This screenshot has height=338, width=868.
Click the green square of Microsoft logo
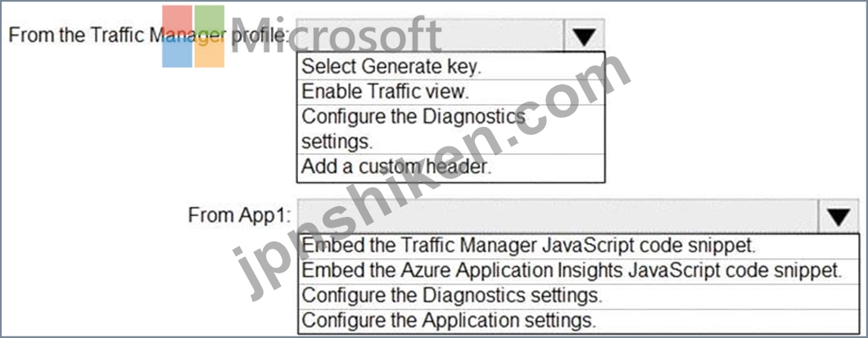click(210, 20)
